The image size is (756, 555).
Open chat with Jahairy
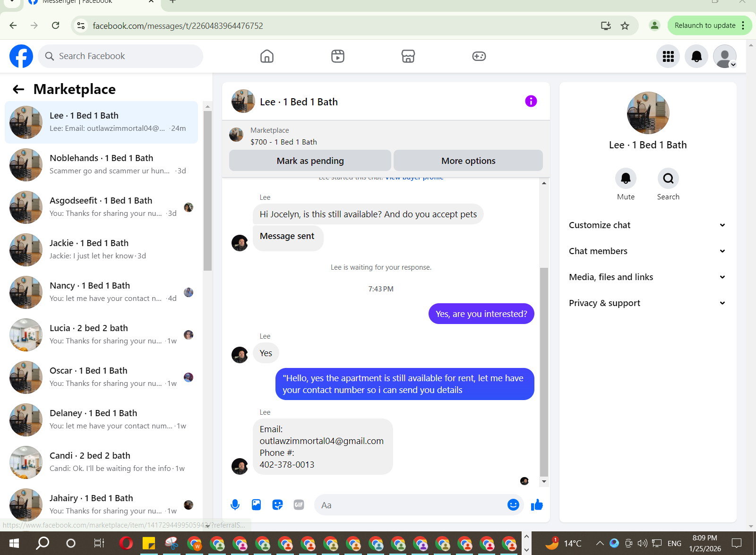101,505
